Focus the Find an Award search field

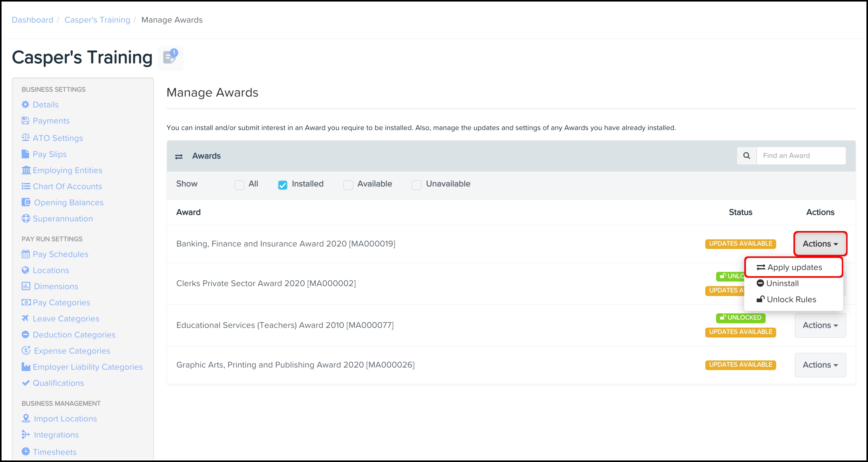[800, 155]
